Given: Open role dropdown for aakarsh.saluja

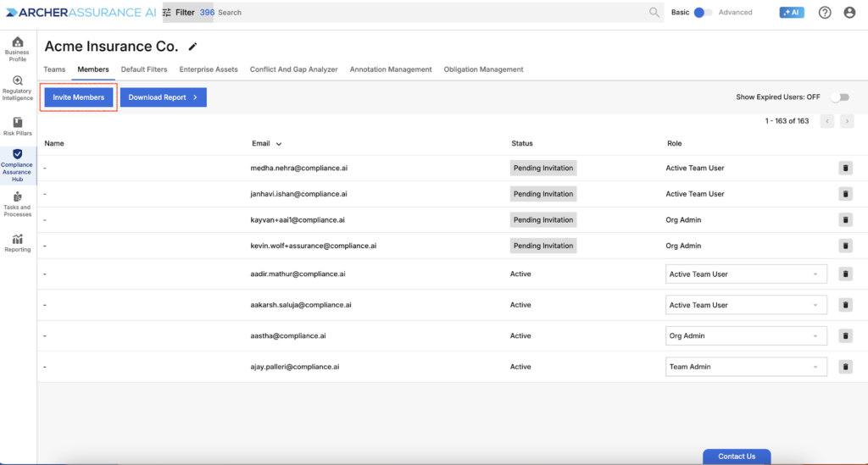Looking at the screenshot, I should (x=746, y=305).
